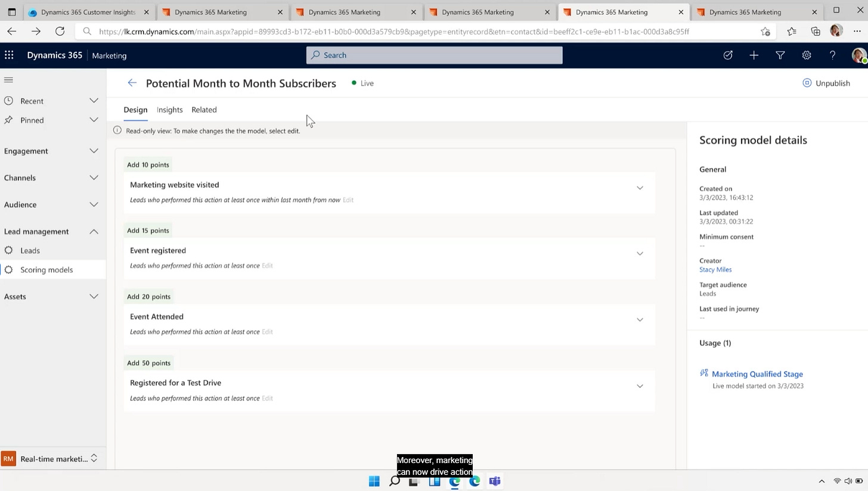Click the Add 50 points label
The height and width of the screenshot is (491, 868).
tap(148, 362)
